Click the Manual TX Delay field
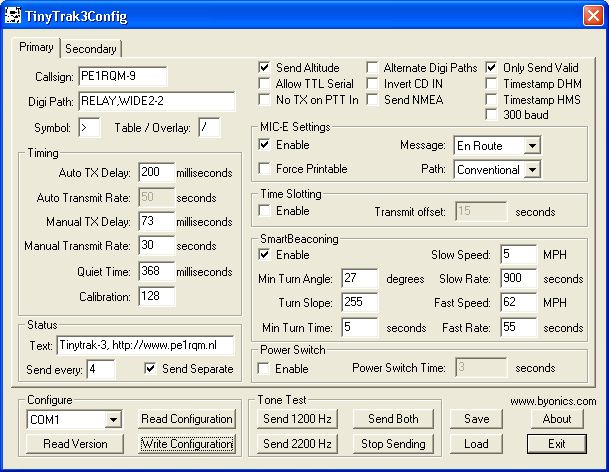The height and width of the screenshot is (472, 609). (157, 221)
